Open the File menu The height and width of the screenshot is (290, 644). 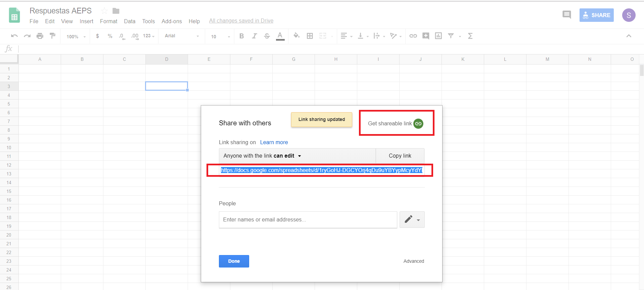point(34,21)
